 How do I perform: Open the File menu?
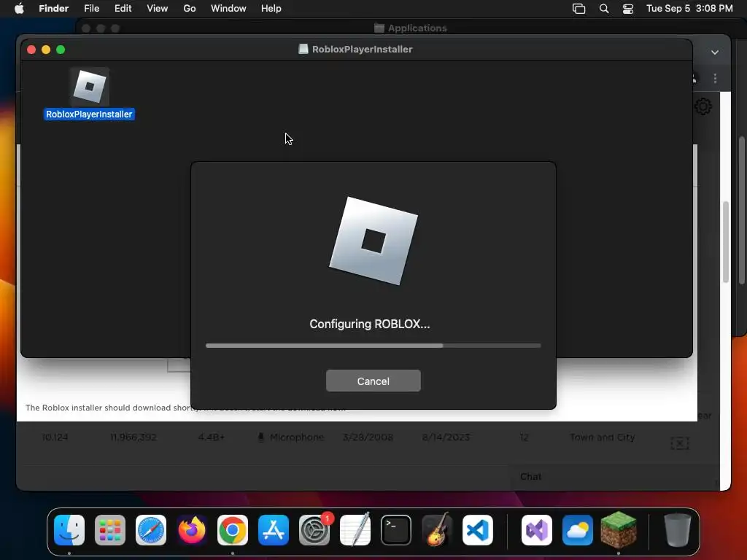click(91, 9)
